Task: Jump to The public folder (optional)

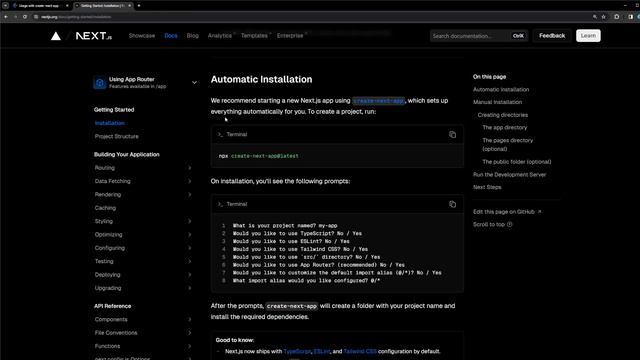Action: coord(516,162)
